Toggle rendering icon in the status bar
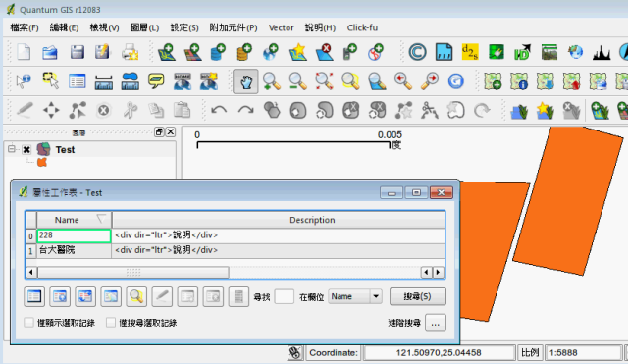Image resolution: width=628 pixels, height=364 pixels. coord(294,353)
